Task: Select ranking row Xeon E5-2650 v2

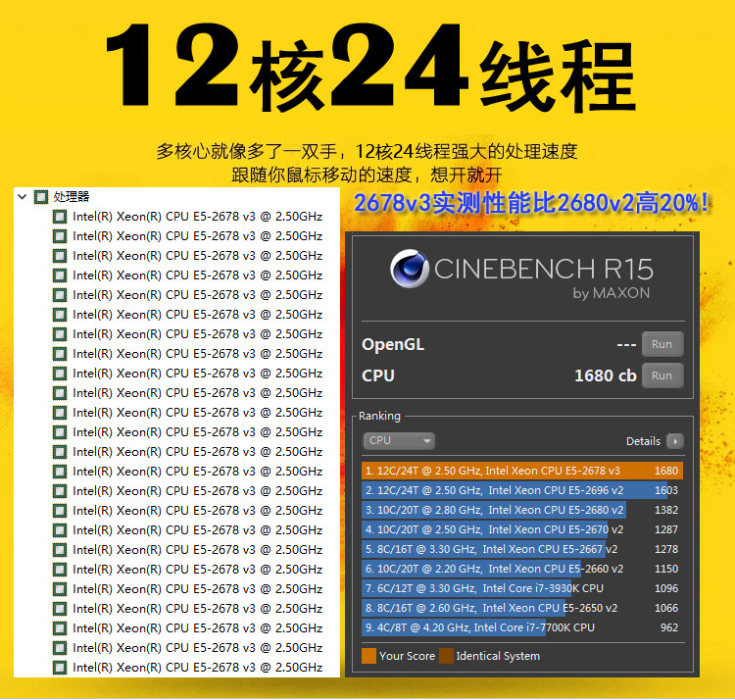Action: (x=522, y=608)
